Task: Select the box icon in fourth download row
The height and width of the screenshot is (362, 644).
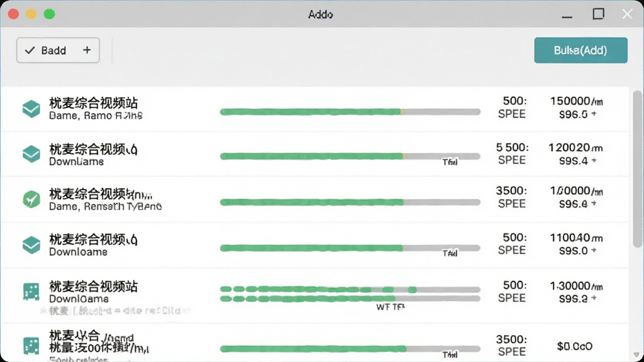Action: point(31,245)
